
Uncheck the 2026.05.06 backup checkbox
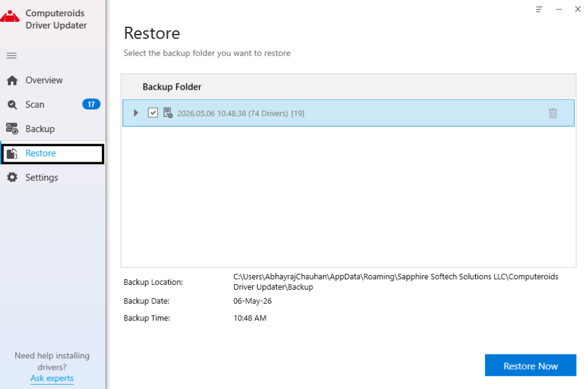tap(153, 113)
